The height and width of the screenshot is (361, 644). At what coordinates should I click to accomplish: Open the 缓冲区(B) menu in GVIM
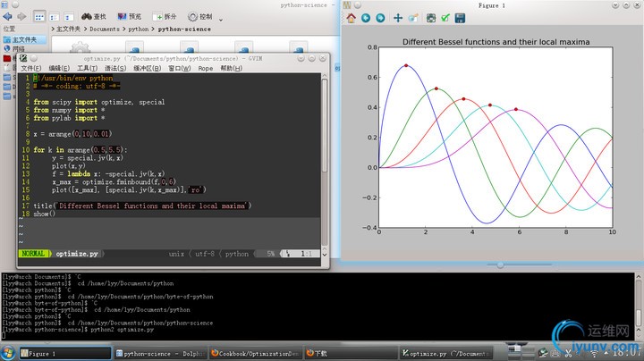pyautogui.click(x=147, y=68)
